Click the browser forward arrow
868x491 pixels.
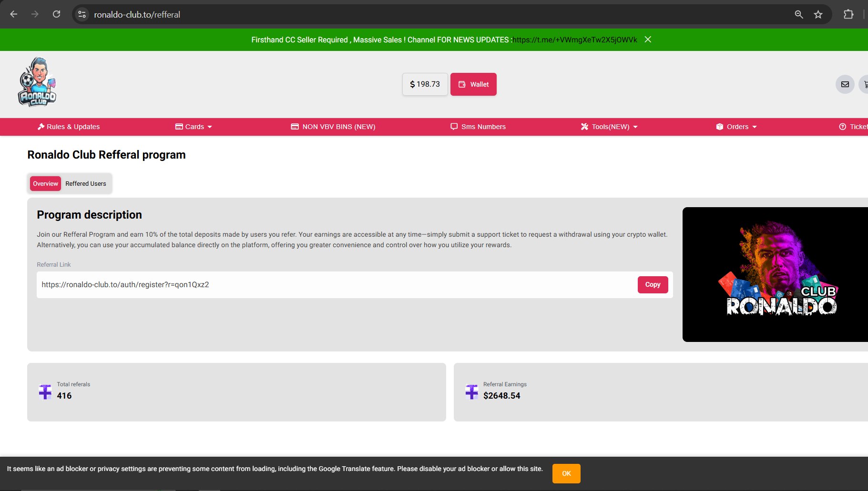(35, 14)
